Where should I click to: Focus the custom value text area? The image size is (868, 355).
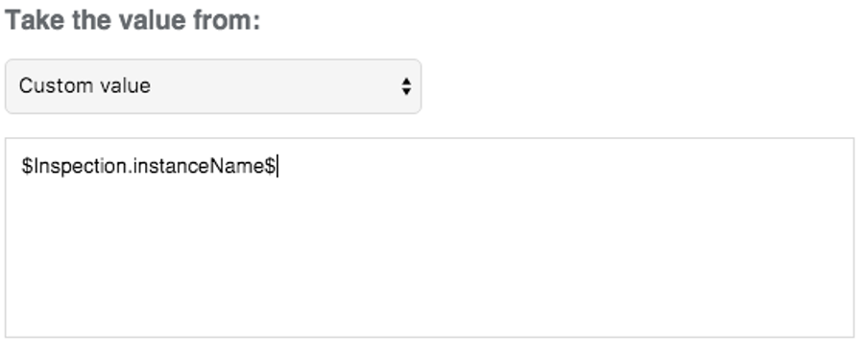(429, 237)
